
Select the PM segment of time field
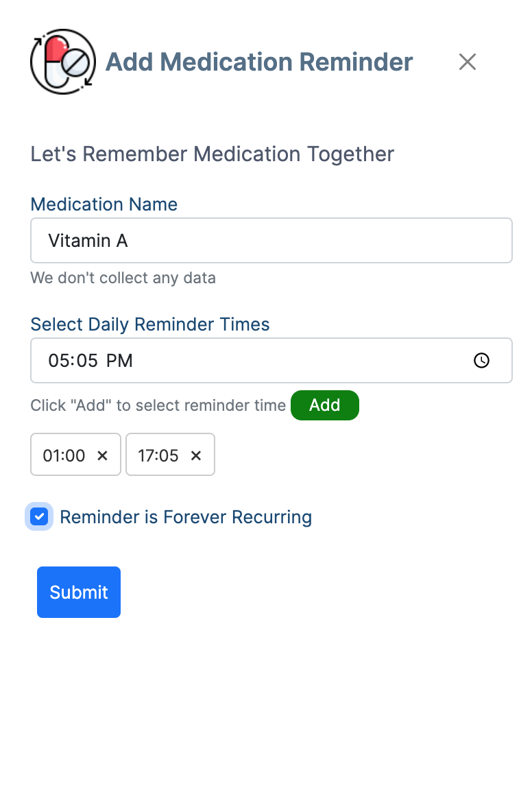119,361
